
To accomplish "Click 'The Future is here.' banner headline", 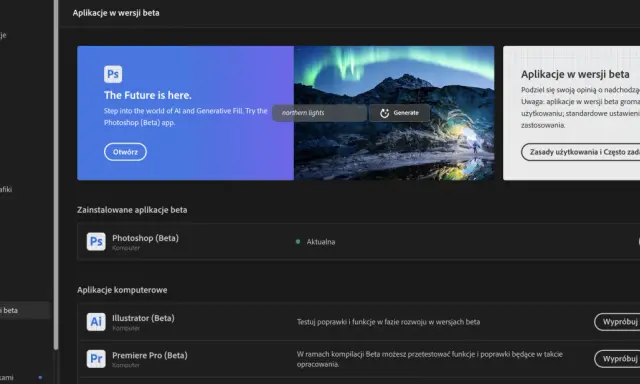I will point(147,95).
